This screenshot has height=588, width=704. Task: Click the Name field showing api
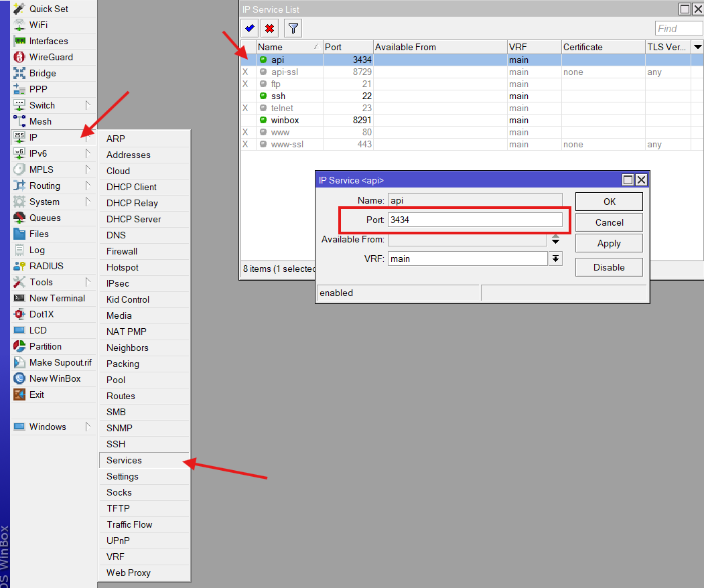pos(474,200)
